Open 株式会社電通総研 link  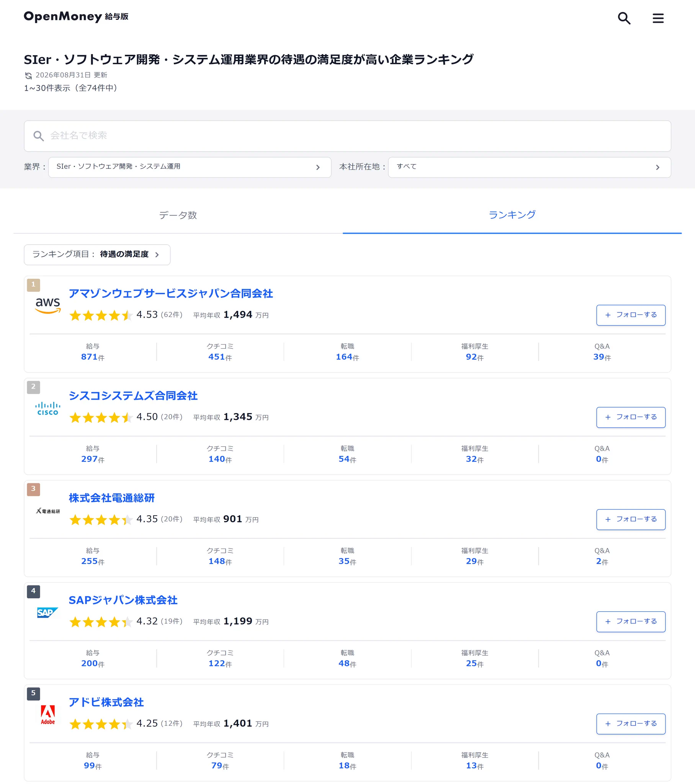point(112,498)
